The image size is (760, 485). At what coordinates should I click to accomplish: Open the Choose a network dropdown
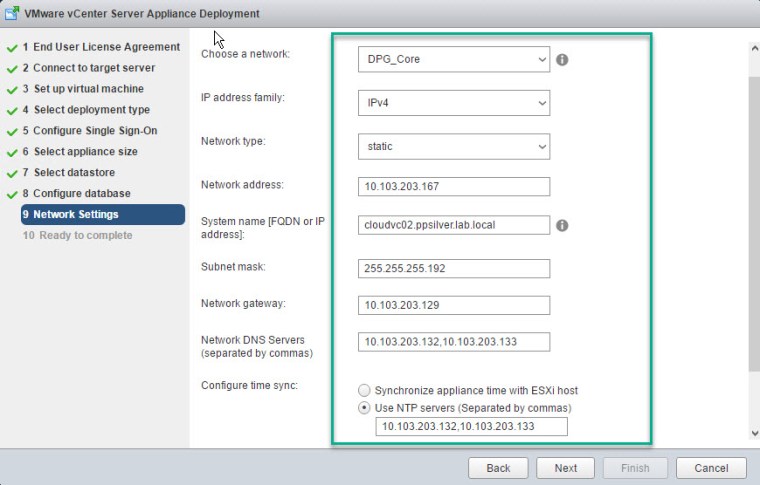[x=454, y=59]
